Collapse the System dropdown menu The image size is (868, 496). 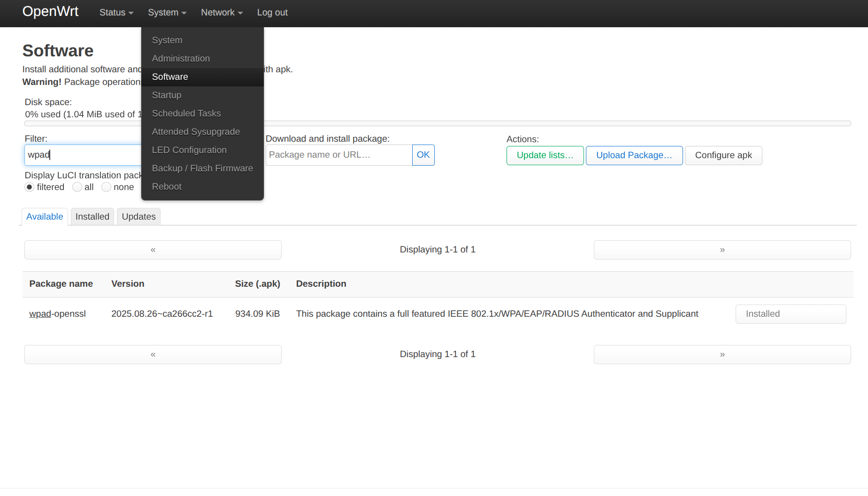(167, 13)
